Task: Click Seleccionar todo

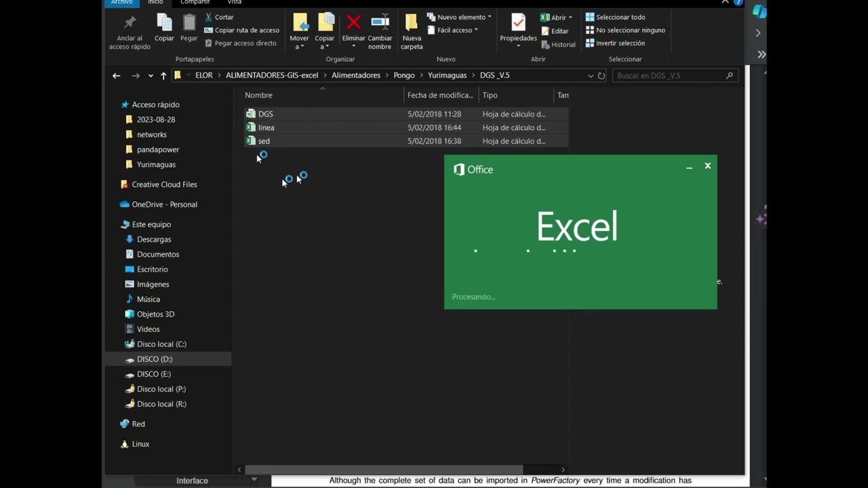Action: (x=615, y=17)
